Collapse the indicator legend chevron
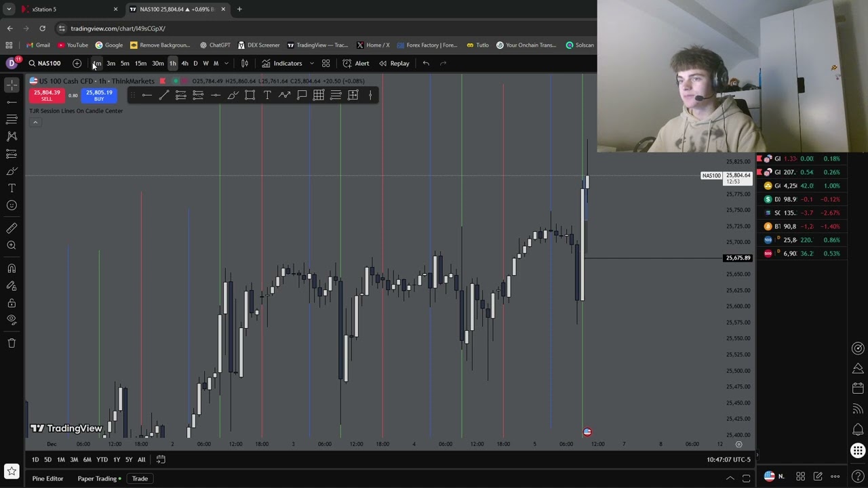 (x=35, y=122)
